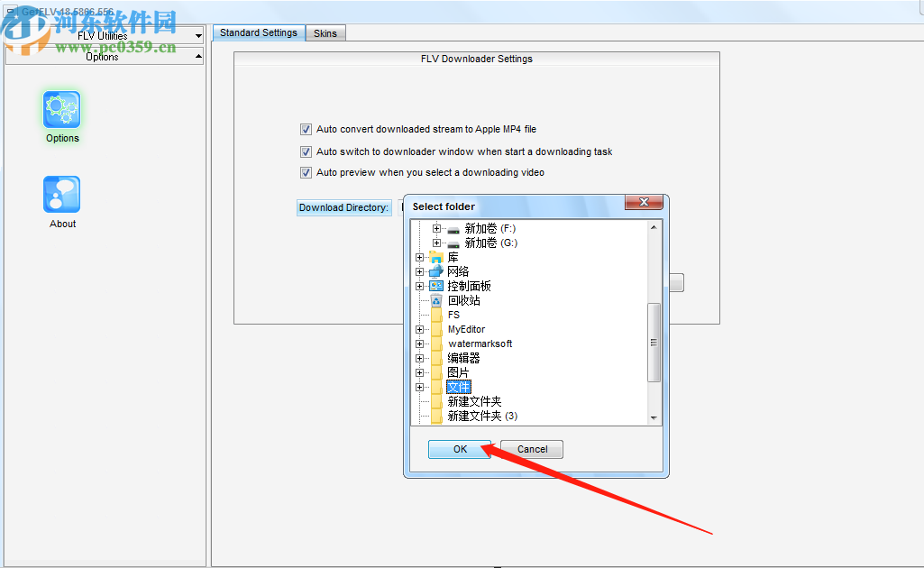This screenshot has width=924, height=568.
Task: Open the FLV Utilities dropdown arrow
Action: pos(198,36)
